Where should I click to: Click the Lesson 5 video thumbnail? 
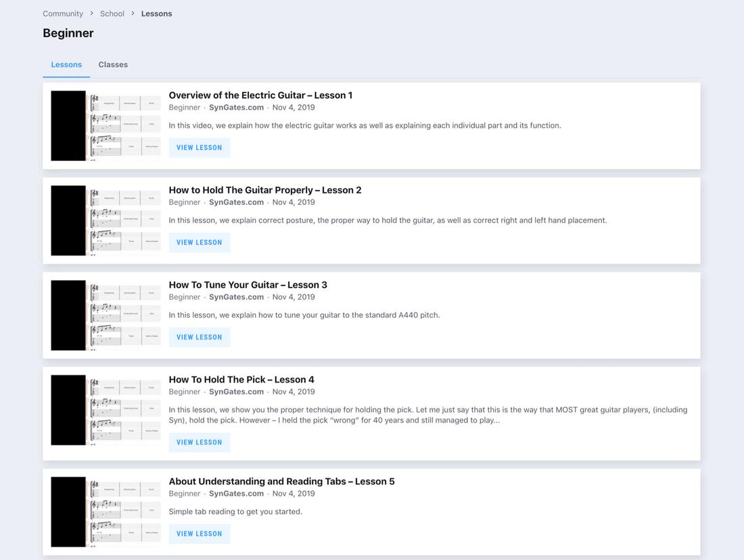pos(106,511)
